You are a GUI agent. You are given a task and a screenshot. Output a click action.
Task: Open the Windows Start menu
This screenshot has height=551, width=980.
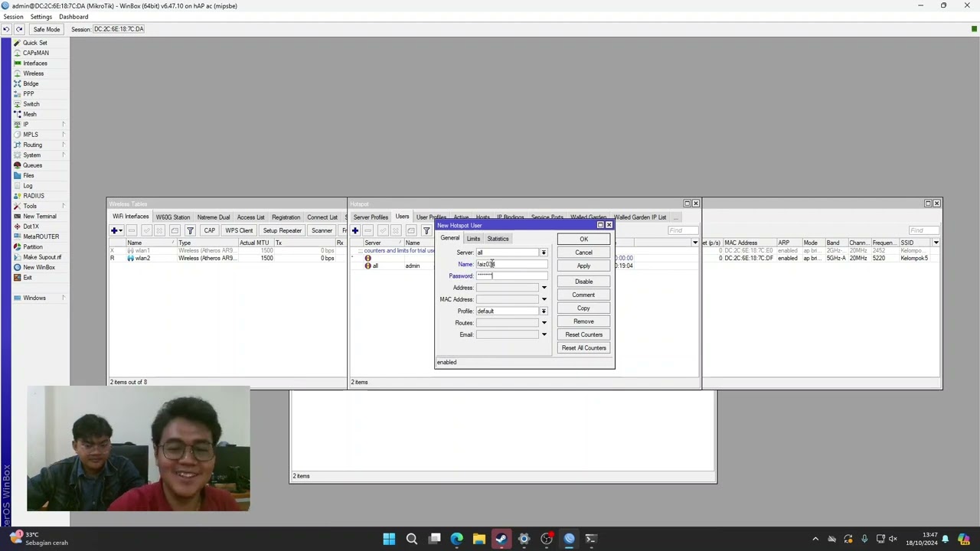[389, 539]
